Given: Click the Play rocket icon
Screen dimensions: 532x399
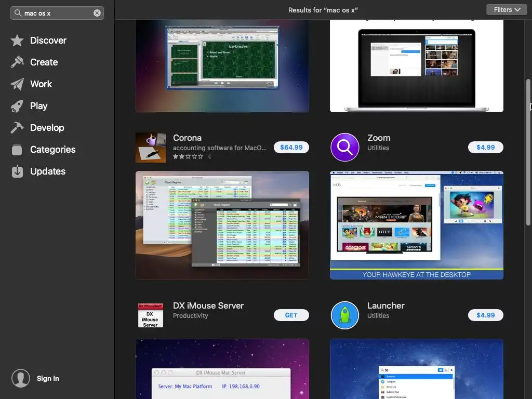Looking at the screenshot, I should (x=17, y=106).
